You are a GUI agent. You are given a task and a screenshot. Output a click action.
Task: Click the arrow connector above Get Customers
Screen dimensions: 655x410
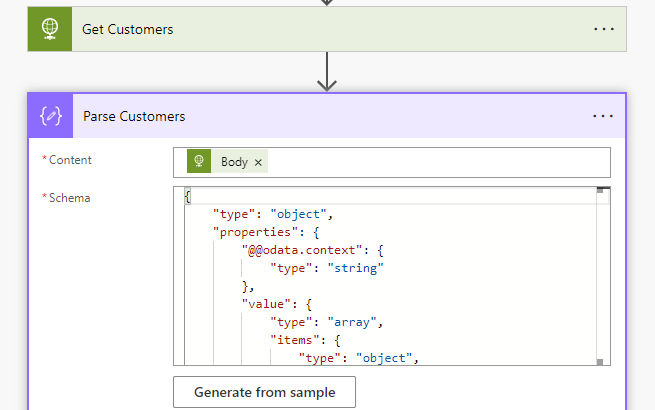pos(327,3)
